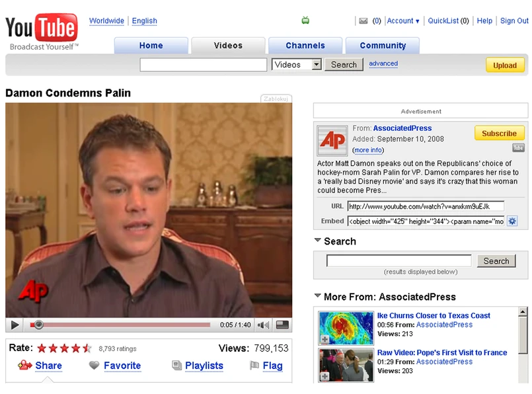Open the Community tab

click(x=383, y=46)
